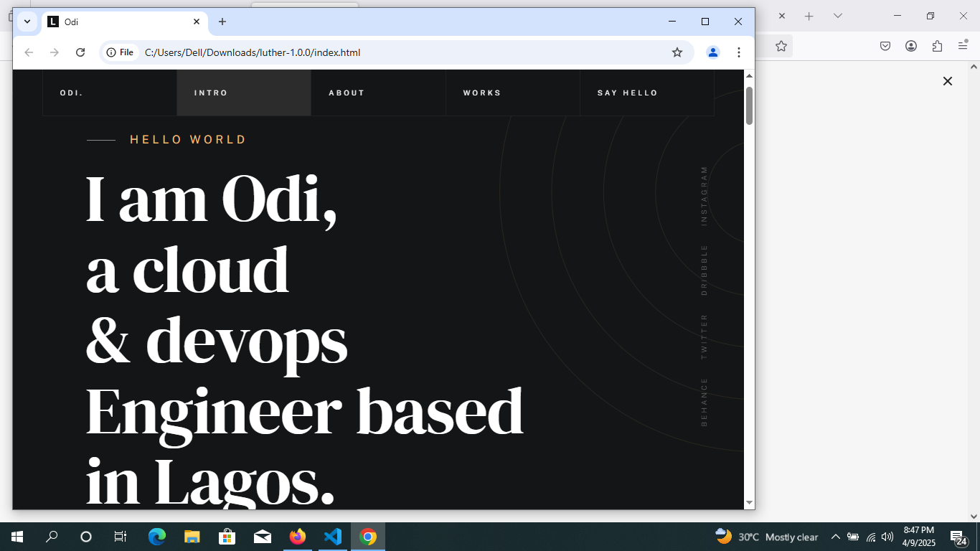Open Firefox account icon
This screenshot has height=551, width=980.
[911, 46]
